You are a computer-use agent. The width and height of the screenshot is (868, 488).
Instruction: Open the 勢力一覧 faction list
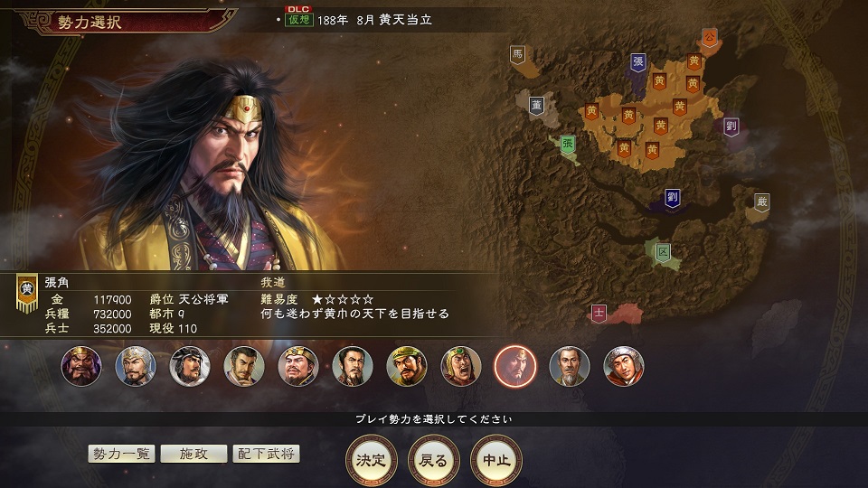(x=121, y=454)
